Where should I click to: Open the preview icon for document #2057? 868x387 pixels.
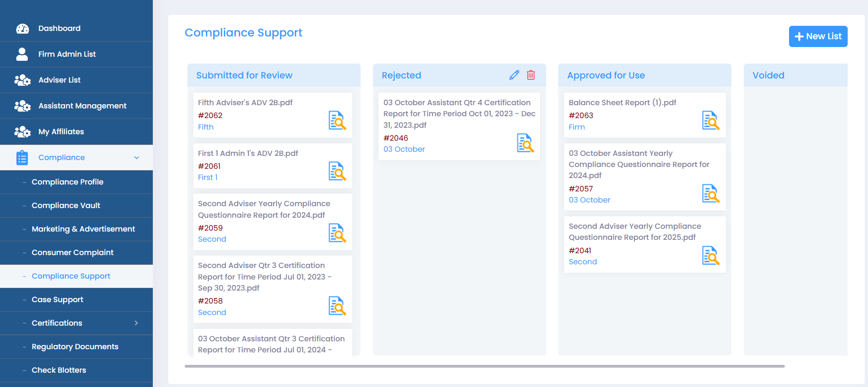711,194
